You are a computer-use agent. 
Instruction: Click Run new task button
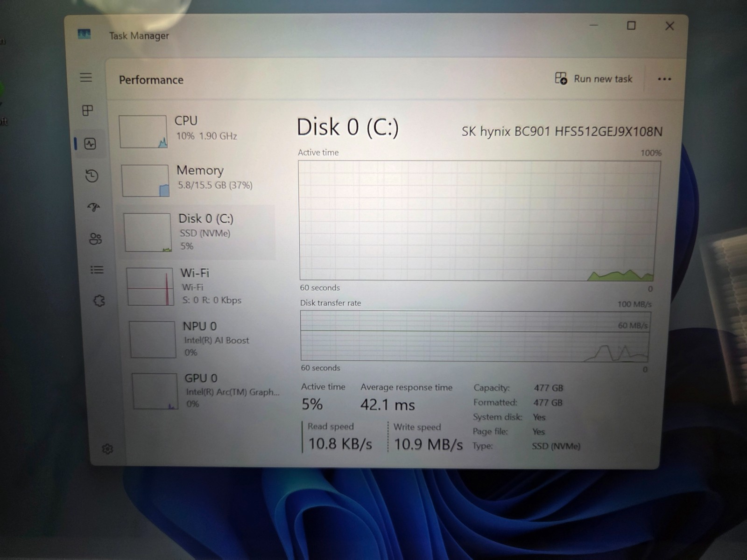pos(593,79)
